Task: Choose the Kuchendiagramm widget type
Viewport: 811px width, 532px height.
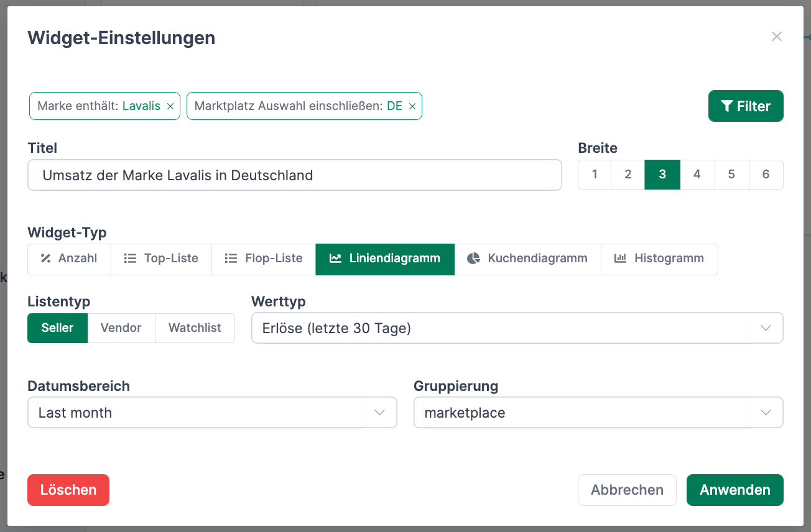Action: click(x=527, y=259)
